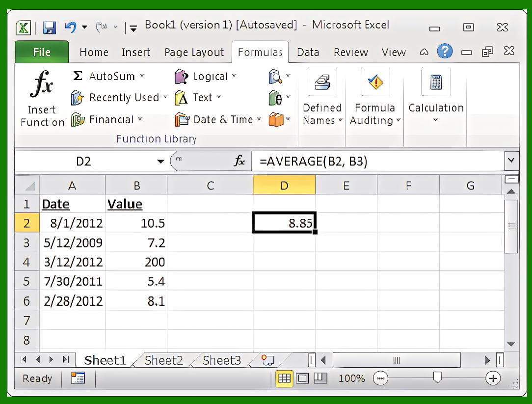This screenshot has width=532, height=404.
Task: Click the zoom slider handle
Action: tap(437, 377)
